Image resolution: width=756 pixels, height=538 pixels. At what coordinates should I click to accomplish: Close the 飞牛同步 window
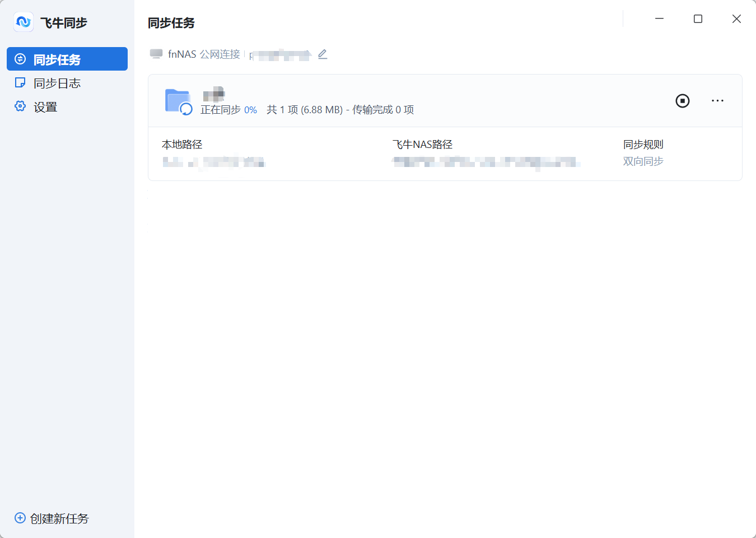point(736,18)
